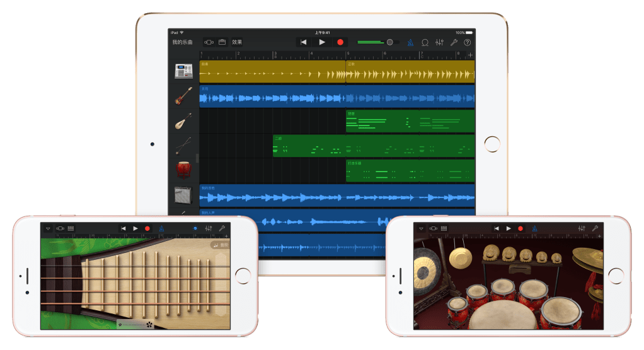644x350 pixels.
Task: Record on the left iPhone
Action: point(147,228)
